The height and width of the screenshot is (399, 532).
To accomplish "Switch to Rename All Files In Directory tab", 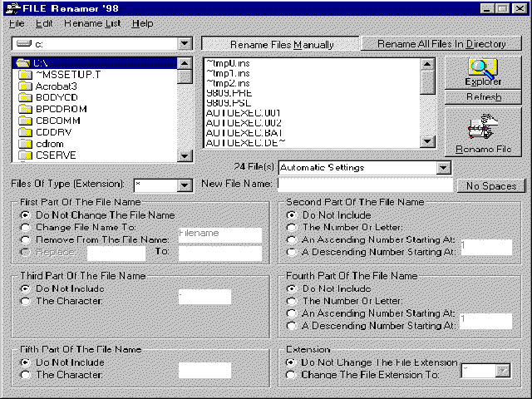I will 441,44.
